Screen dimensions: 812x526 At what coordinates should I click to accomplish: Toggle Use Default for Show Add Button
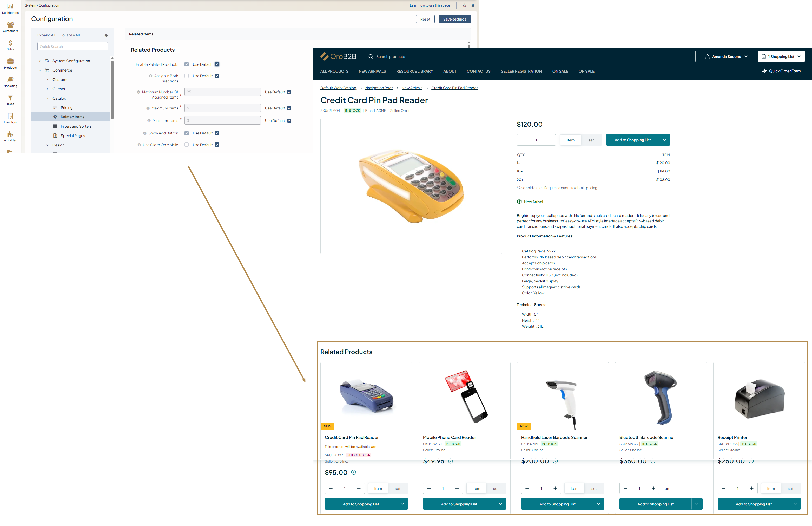[217, 133]
